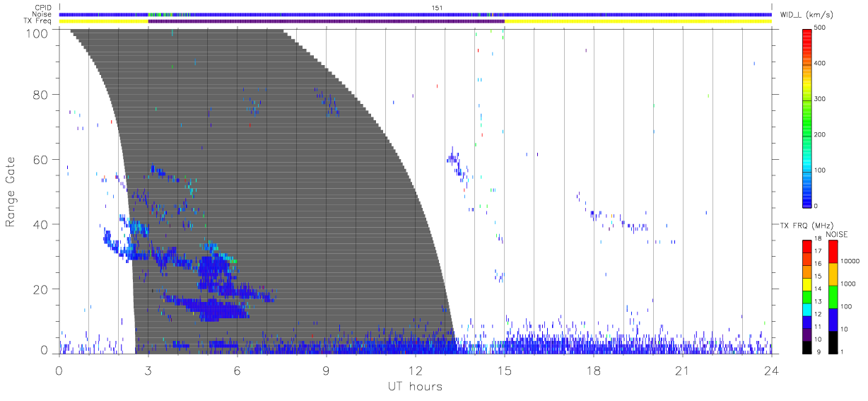This screenshot has height=401, width=868.
Task: Click the 60 tick on Range Gate axis
Action: pyautogui.click(x=41, y=160)
